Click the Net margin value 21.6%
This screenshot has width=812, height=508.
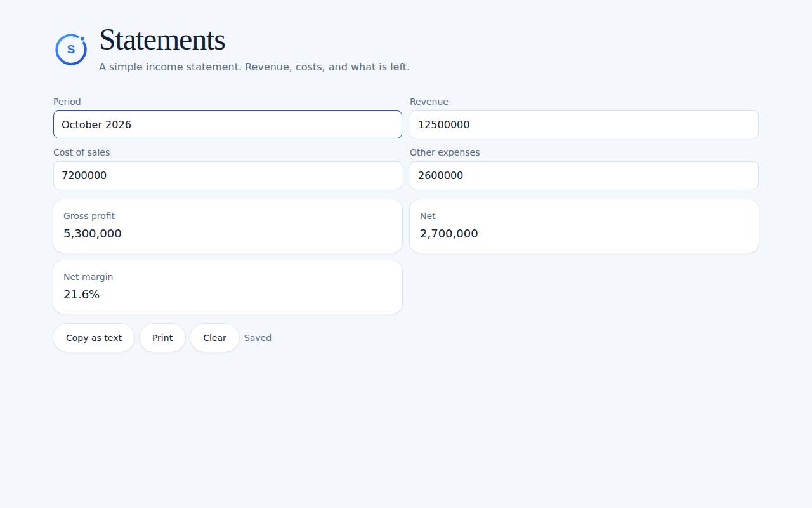(82, 295)
